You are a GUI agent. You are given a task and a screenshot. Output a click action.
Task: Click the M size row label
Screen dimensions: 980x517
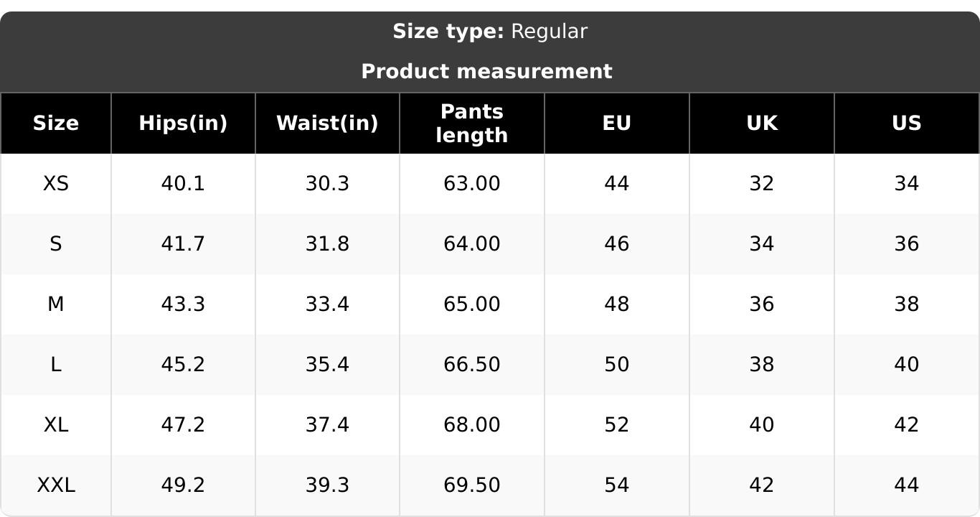(56, 304)
